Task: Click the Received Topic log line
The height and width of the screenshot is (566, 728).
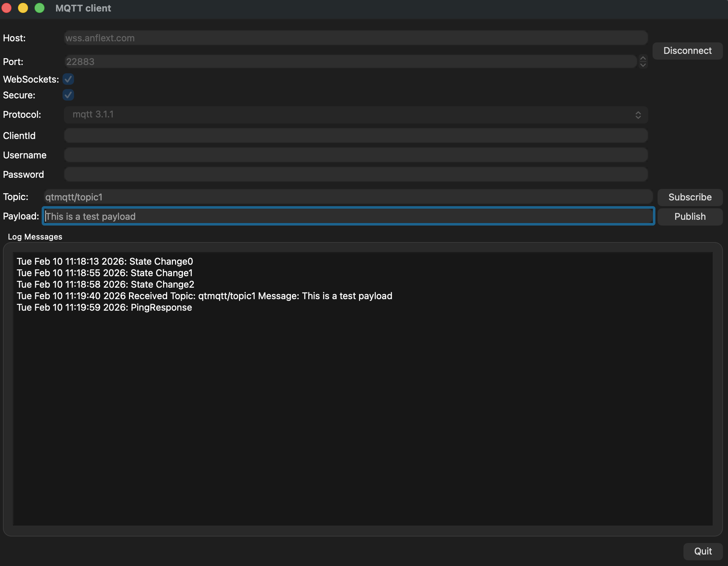Action: coord(204,296)
